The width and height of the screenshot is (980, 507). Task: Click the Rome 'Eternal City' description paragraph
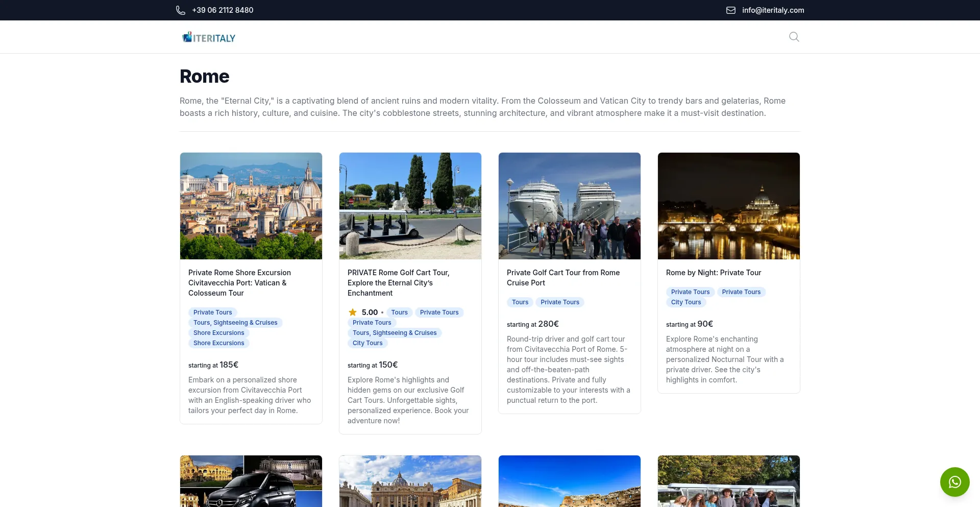[482, 107]
